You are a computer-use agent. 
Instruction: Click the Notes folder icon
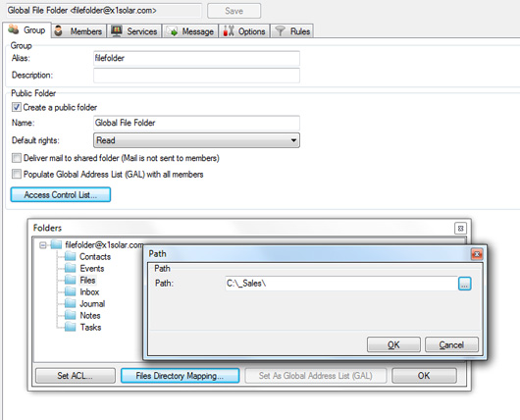click(x=70, y=315)
